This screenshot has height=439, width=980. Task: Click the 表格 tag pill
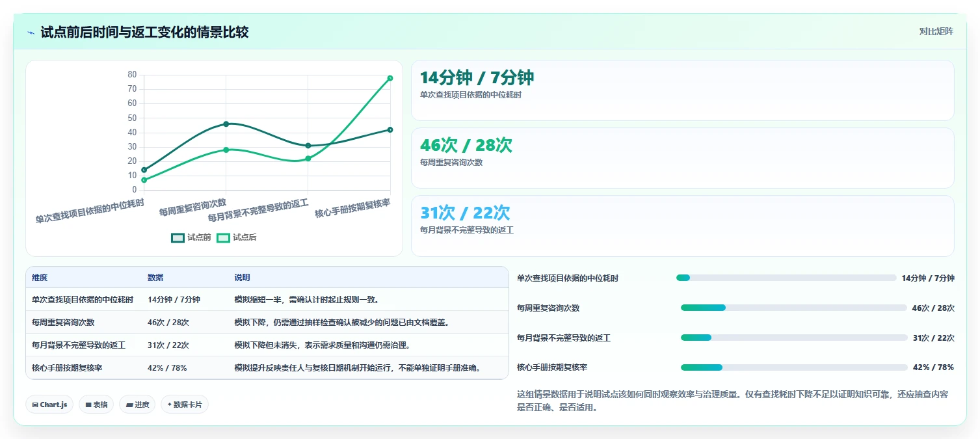point(96,405)
